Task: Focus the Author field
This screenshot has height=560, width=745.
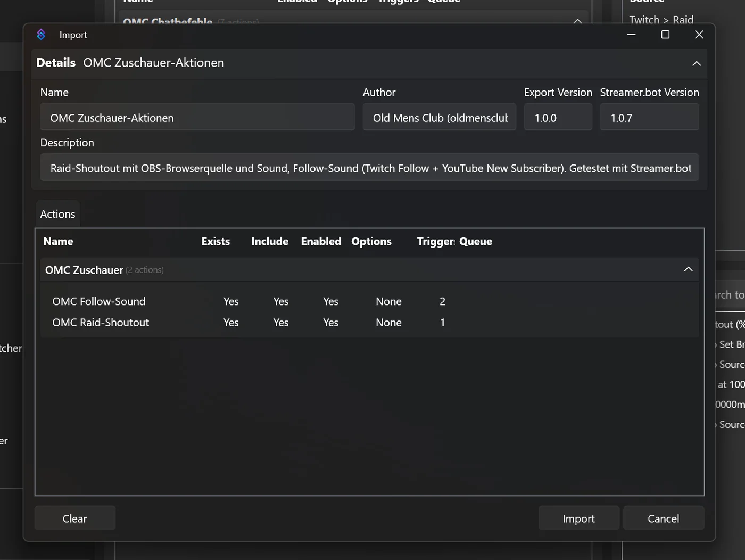Action: point(440,118)
